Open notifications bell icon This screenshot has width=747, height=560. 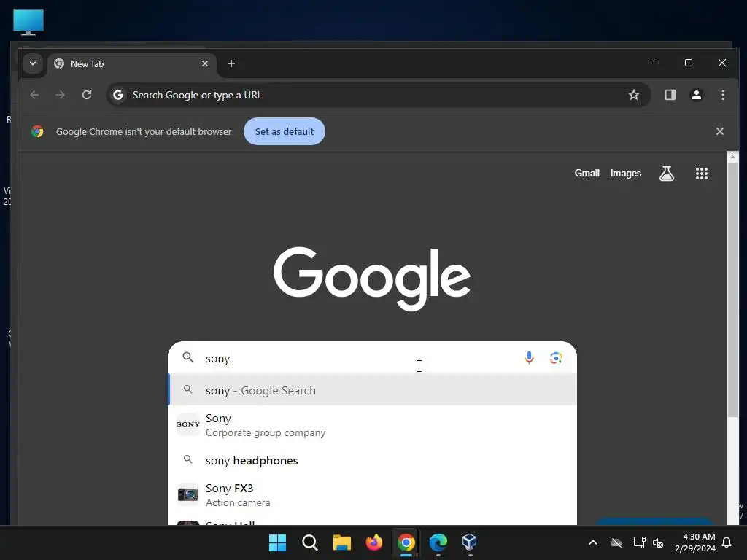[727, 542]
